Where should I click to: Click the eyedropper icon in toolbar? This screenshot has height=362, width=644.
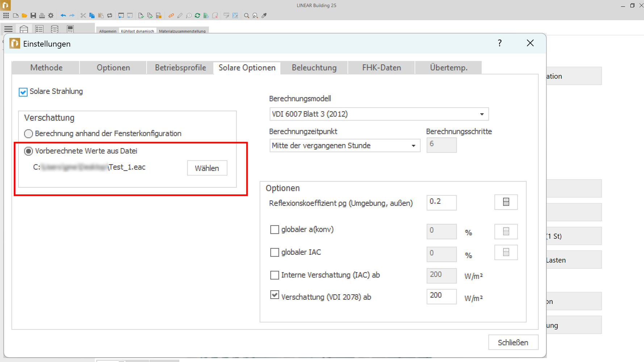click(264, 16)
